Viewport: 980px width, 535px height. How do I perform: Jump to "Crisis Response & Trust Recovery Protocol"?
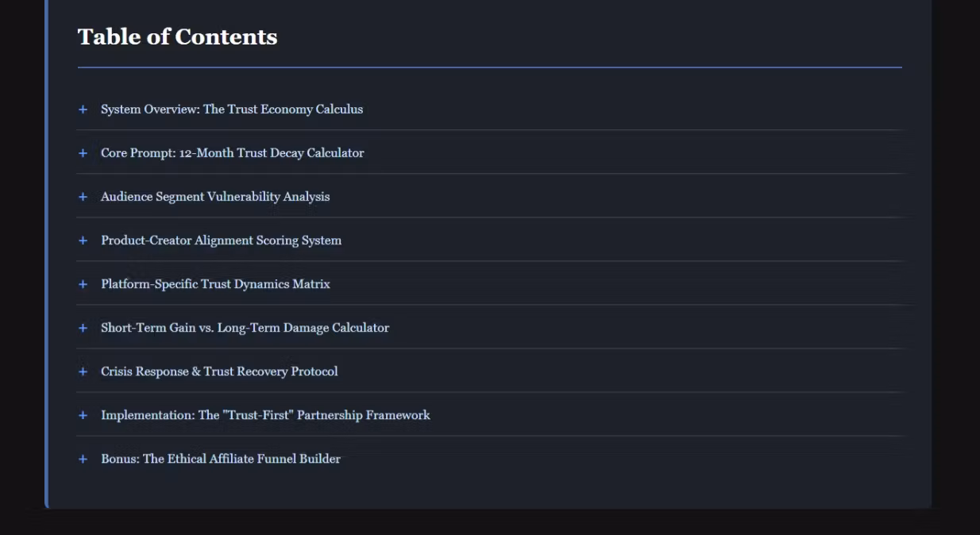coord(219,371)
